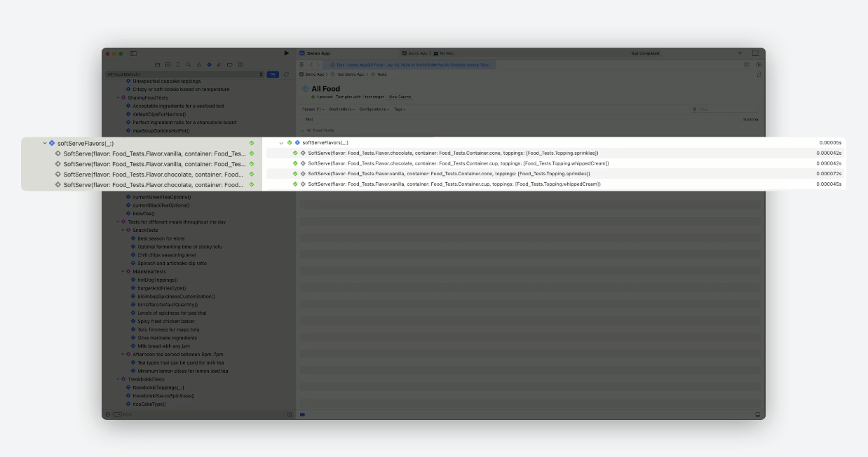Open editor options lines icon
The width and height of the screenshot is (868, 457).
(747, 64)
